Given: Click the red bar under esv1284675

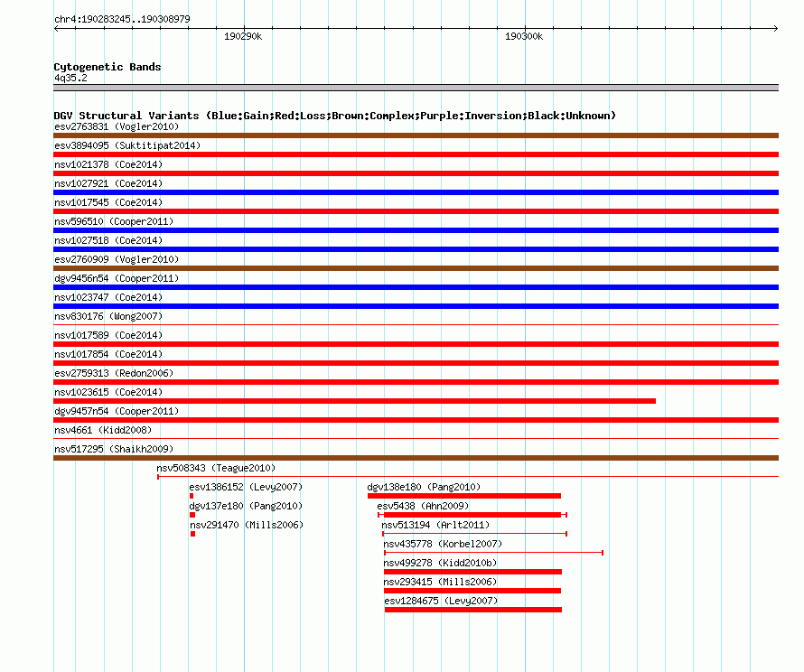Looking at the screenshot, I should click(x=473, y=610).
